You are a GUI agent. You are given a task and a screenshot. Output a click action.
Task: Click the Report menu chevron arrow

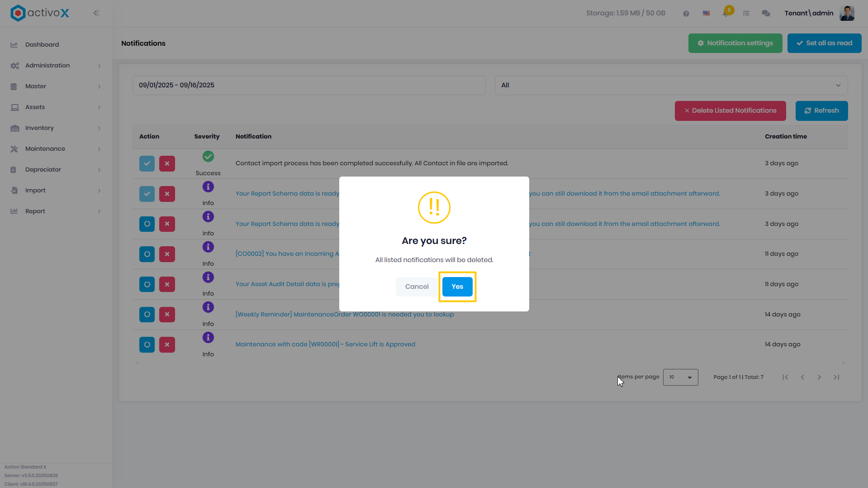(99, 211)
